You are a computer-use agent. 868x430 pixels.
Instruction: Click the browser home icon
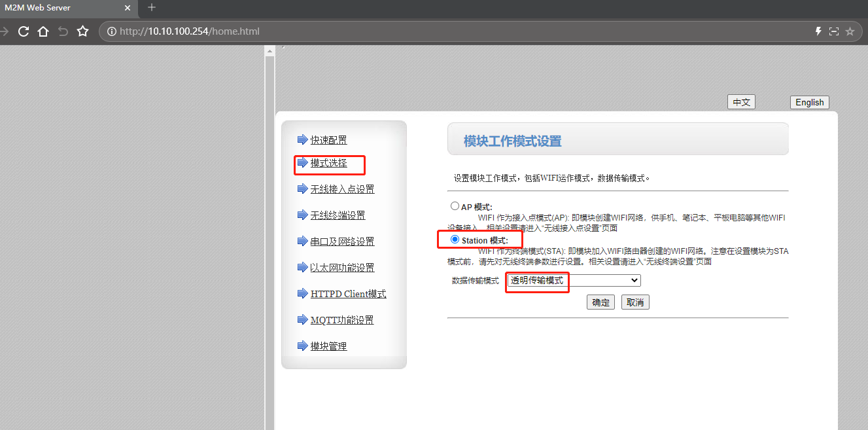click(x=43, y=31)
